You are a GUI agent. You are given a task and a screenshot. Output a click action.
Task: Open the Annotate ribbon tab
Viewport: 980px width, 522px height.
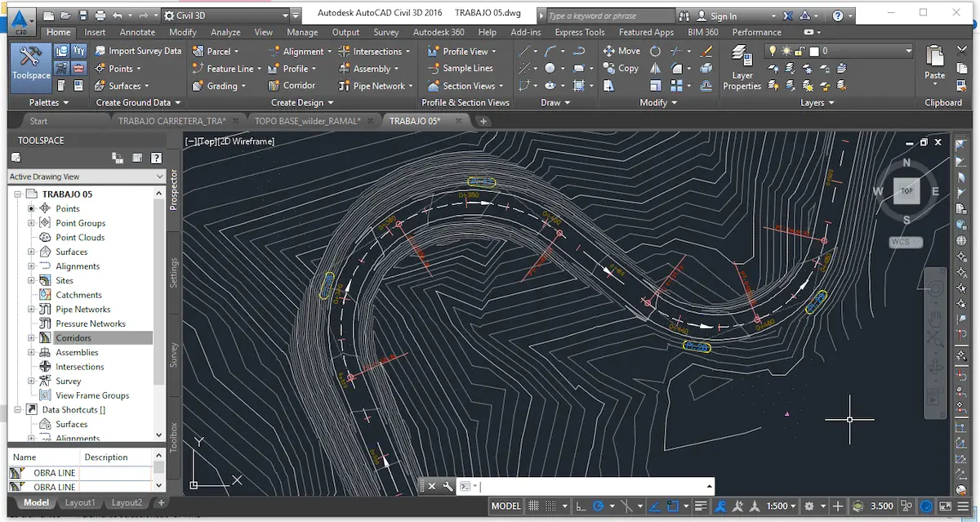(137, 32)
